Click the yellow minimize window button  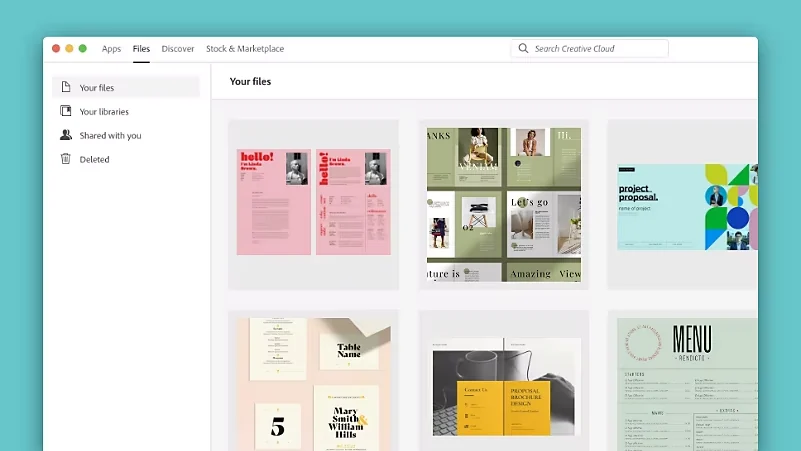point(69,49)
